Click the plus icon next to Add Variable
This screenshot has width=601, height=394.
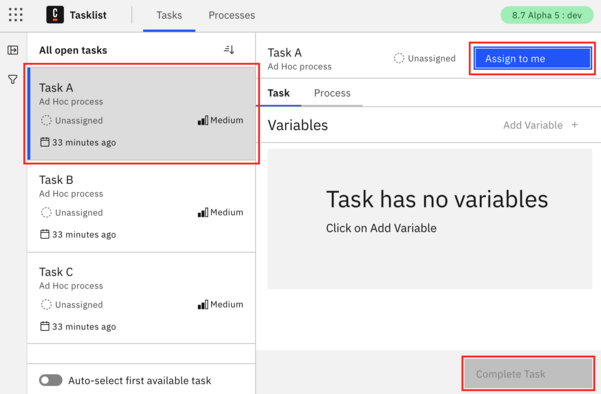[x=575, y=125]
